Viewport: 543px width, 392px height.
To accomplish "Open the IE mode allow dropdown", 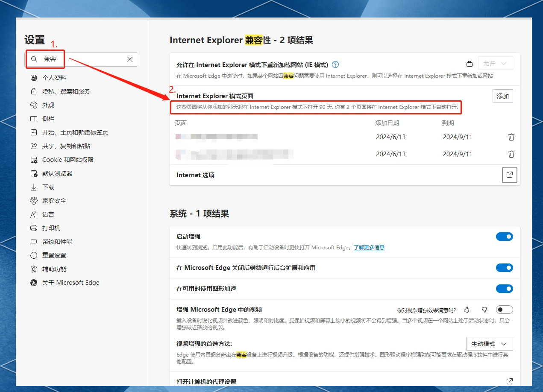I will click(x=495, y=64).
